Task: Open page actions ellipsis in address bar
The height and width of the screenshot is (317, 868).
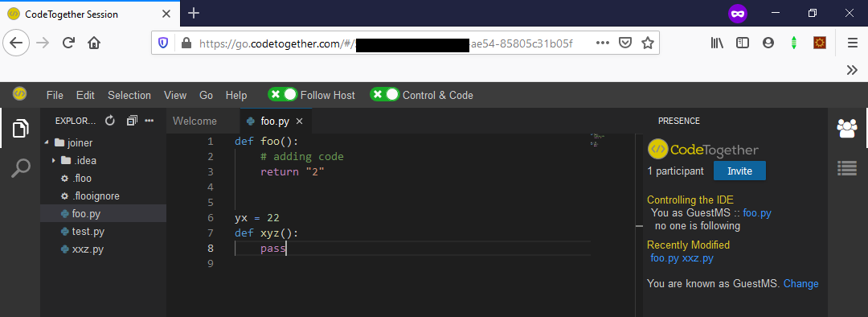Action: pos(603,43)
